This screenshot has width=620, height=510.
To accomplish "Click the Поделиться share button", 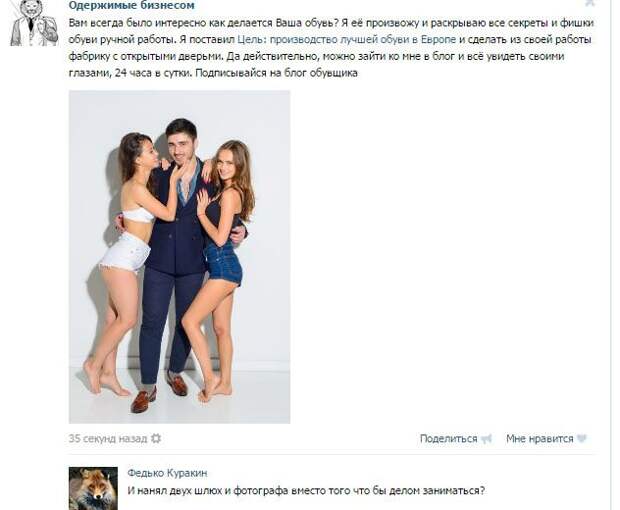I will [x=448, y=439].
